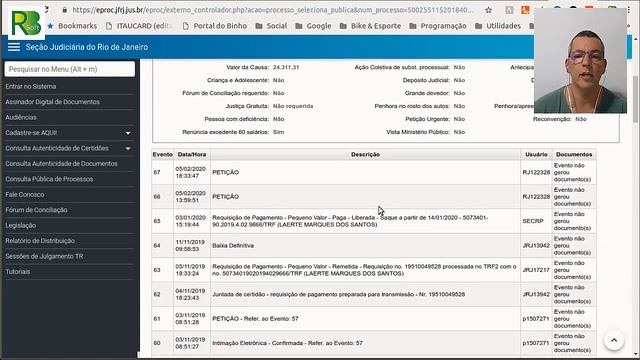Open Audiências menu item
The image size is (640, 360).
point(21,118)
